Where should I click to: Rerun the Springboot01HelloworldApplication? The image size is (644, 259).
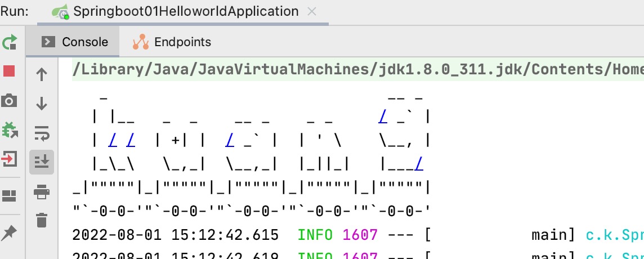(x=9, y=42)
